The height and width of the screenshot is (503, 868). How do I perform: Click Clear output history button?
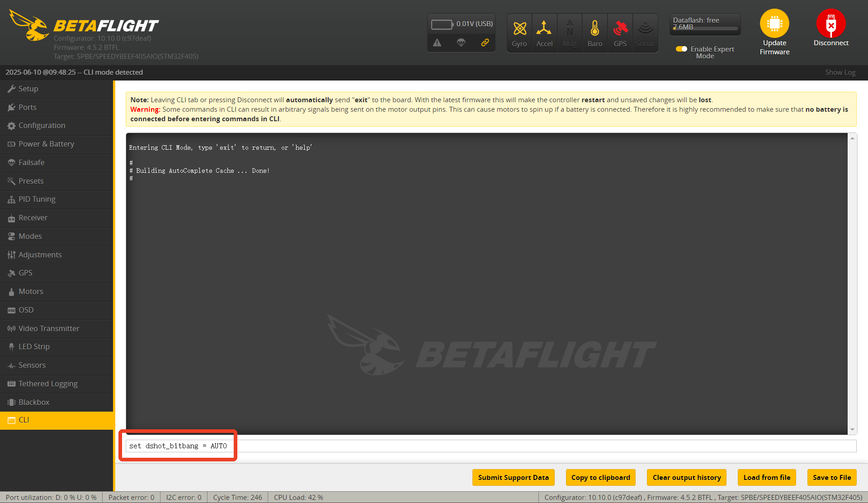coord(687,477)
